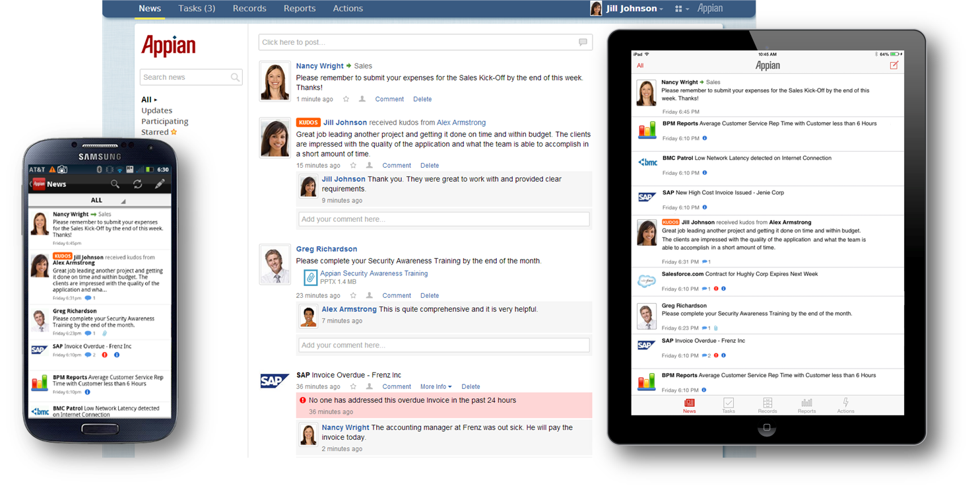Tap the Records cabinet tab on iPad
This screenshot has height=492, width=980.
coord(768,405)
